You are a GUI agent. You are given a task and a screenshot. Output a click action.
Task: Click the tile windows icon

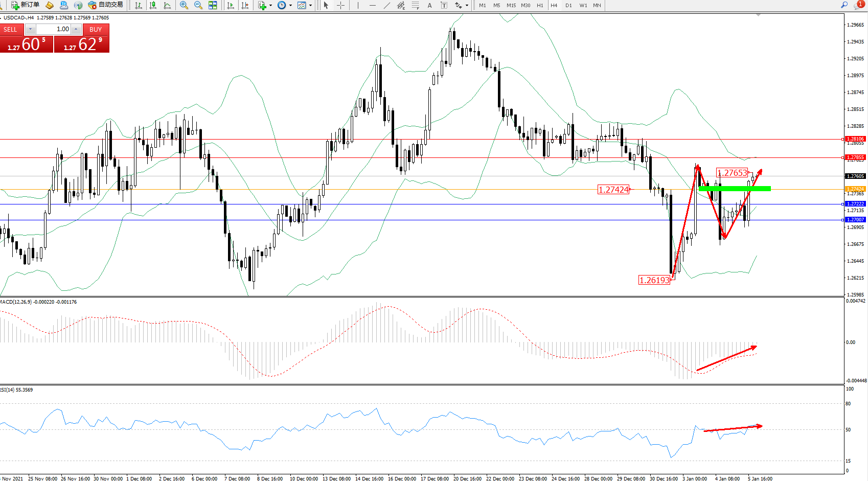coord(213,5)
